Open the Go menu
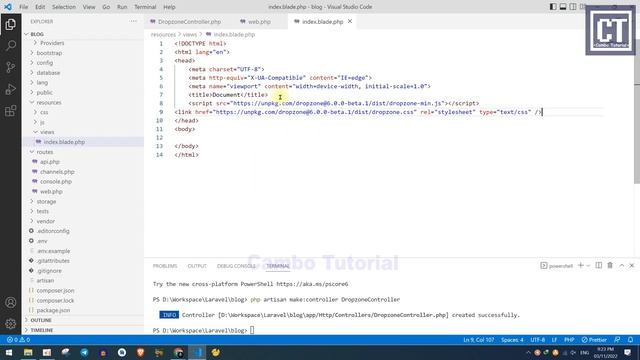Screen dimensions: 640x360 pos(106,7)
